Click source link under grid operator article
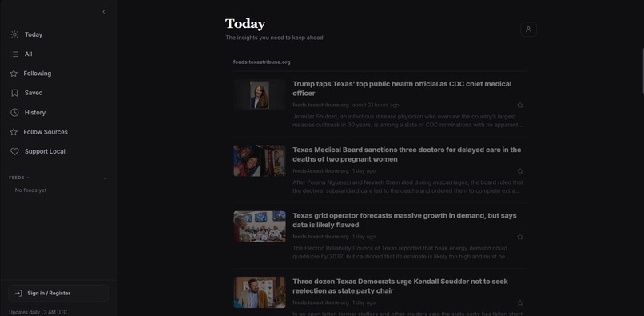644x316 pixels. (320, 237)
